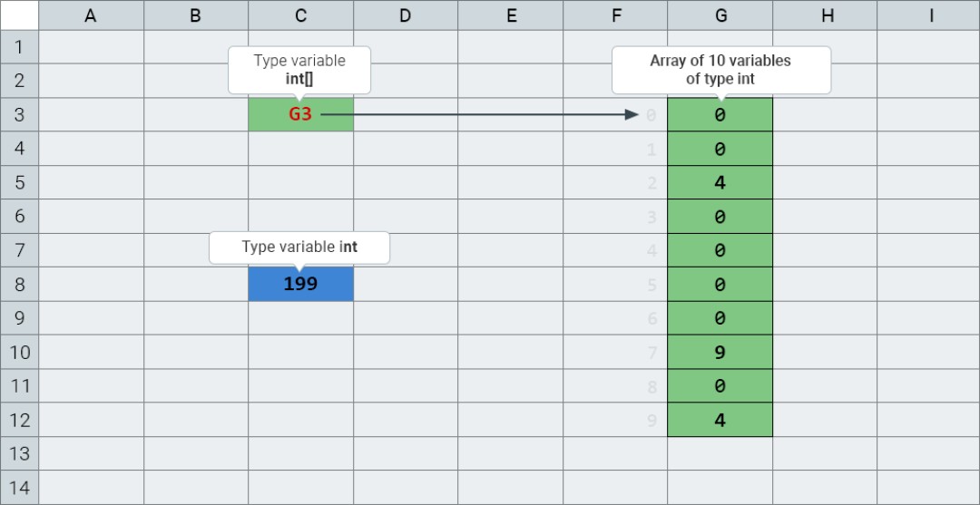Click the "Type variable int[]" callout

(x=299, y=70)
